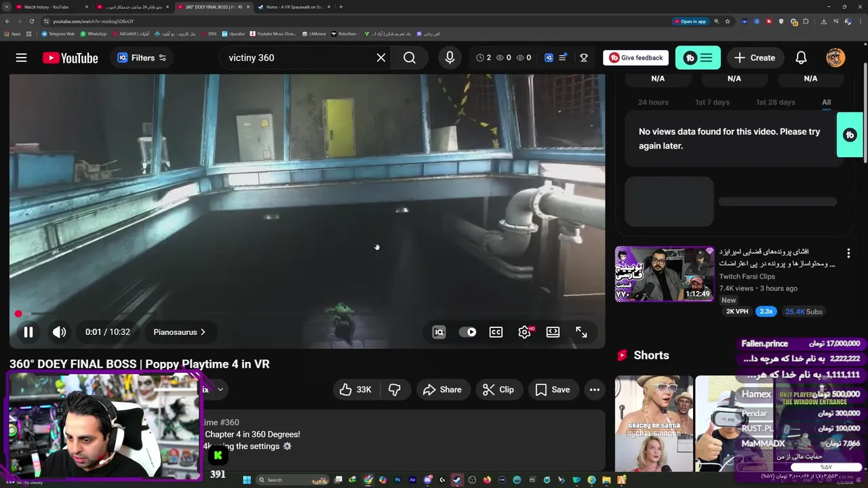Reload the page
The width and height of the screenshot is (868, 488).
tap(31, 21)
